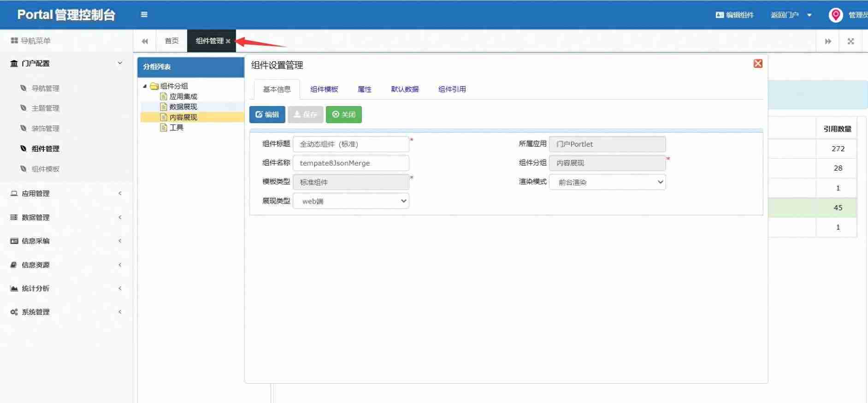This screenshot has width=868, height=403.
Task: Click the 模板类型 field
Action: tap(351, 182)
